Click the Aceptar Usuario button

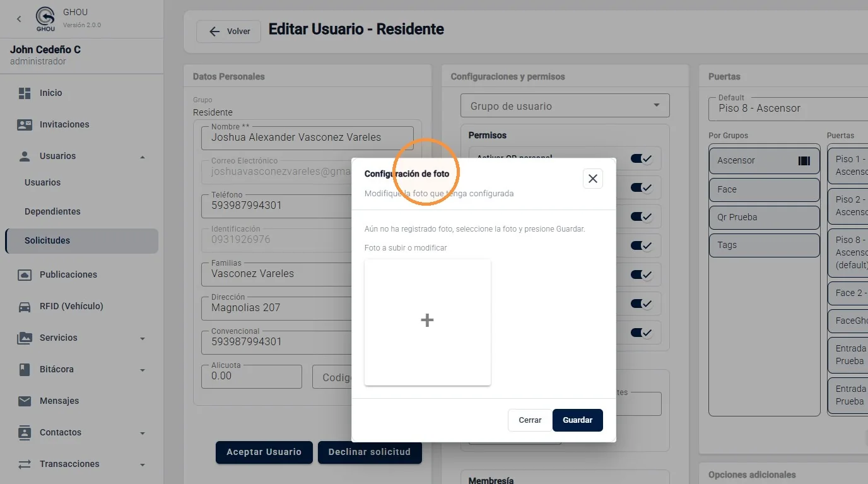coord(264,452)
